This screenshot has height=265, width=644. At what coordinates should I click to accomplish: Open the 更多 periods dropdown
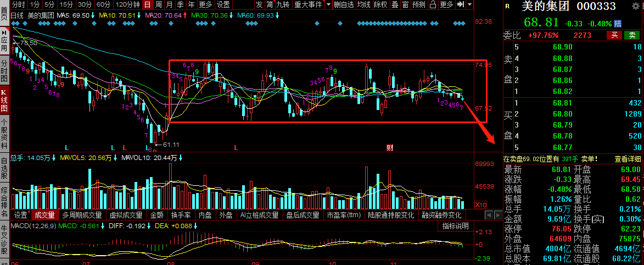pyautogui.click(x=205, y=4)
